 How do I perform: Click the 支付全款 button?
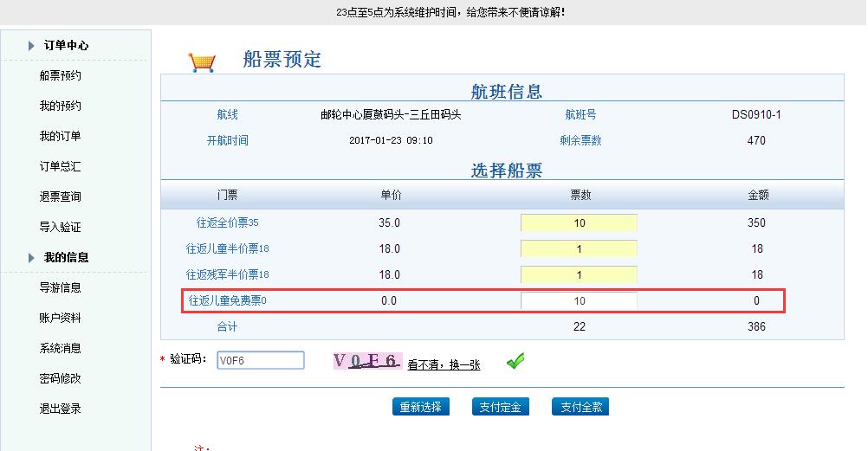(x=580, y=407)
